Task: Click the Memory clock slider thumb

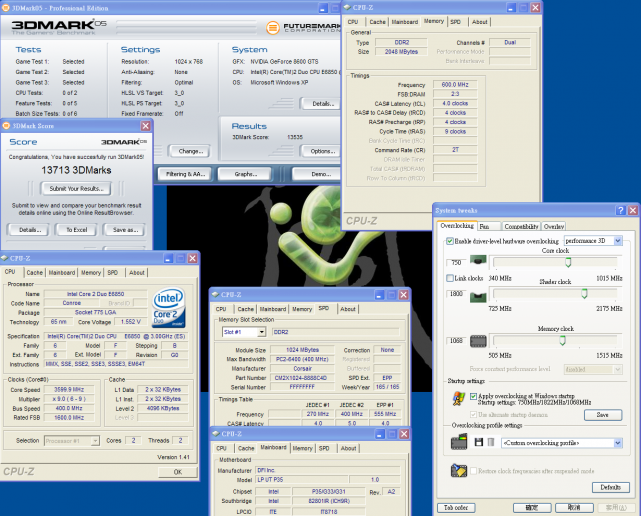Action: tap(563, 340)
